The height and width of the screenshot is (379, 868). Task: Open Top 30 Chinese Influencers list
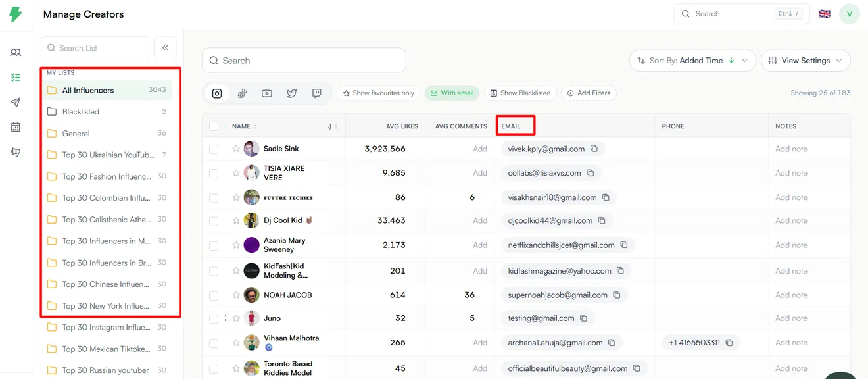107,284
